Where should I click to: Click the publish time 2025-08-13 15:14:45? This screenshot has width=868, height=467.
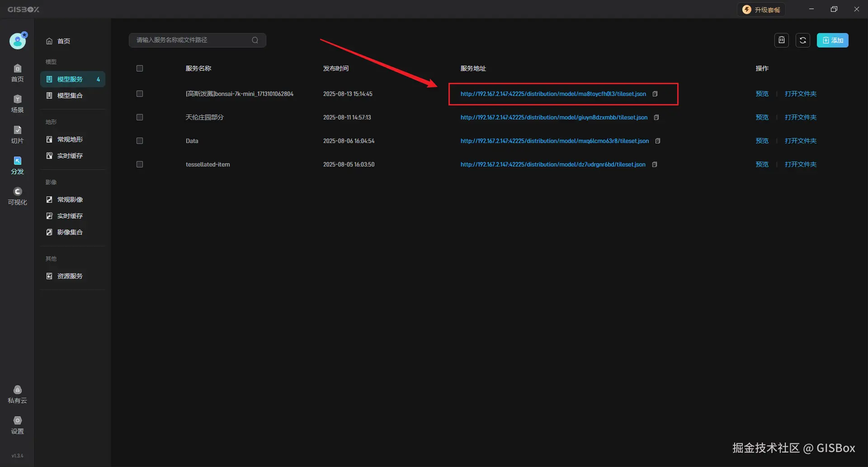coord(348,94)
